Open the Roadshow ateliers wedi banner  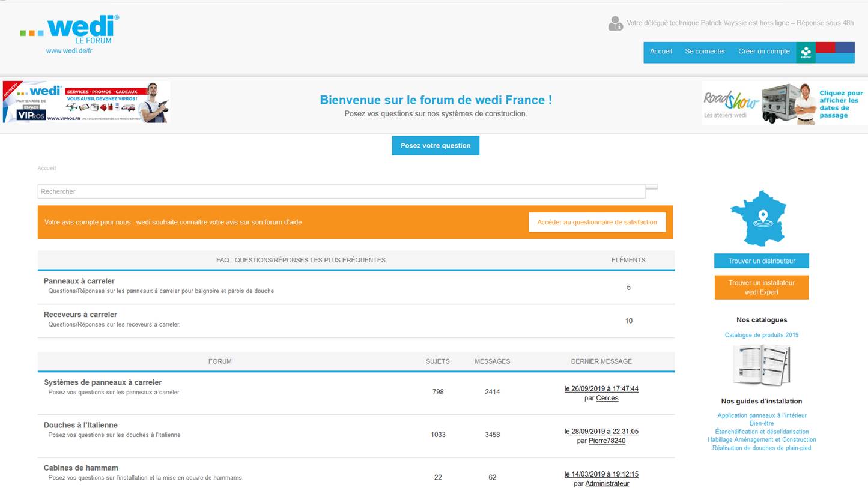(784, 103)
